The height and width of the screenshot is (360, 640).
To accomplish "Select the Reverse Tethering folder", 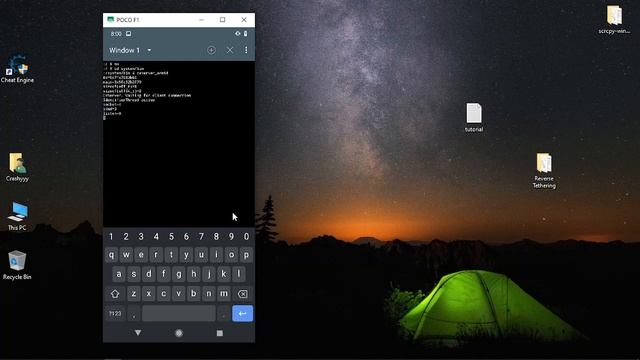I will click(x=544, y=170).
